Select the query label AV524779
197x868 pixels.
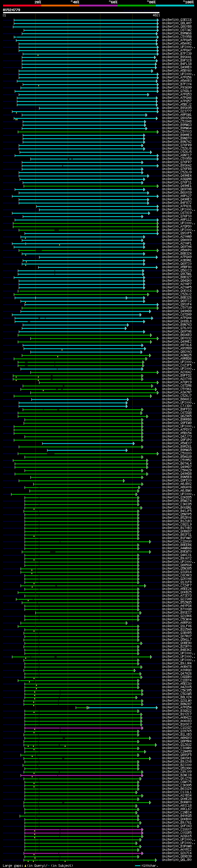pyautogui.click(x=11, y=10)
